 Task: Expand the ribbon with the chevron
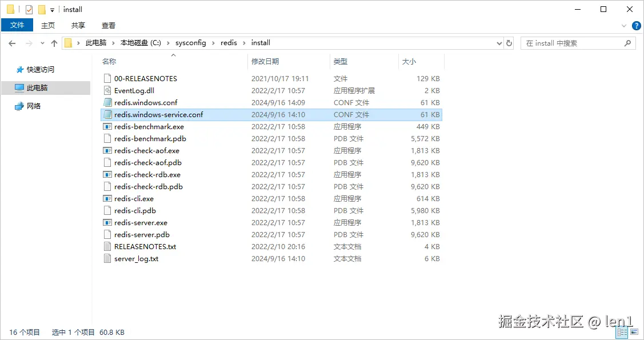pyautogui.click(x=624, y=26)
